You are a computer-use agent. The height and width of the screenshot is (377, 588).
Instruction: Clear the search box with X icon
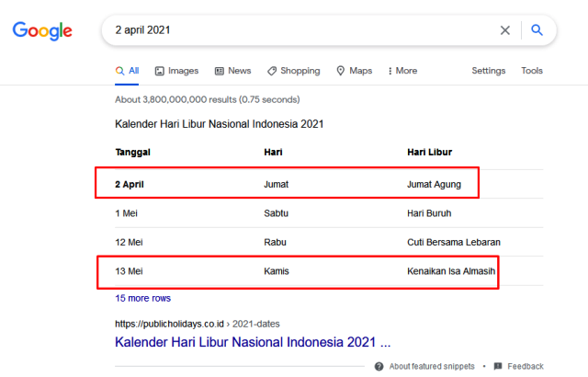504,30
